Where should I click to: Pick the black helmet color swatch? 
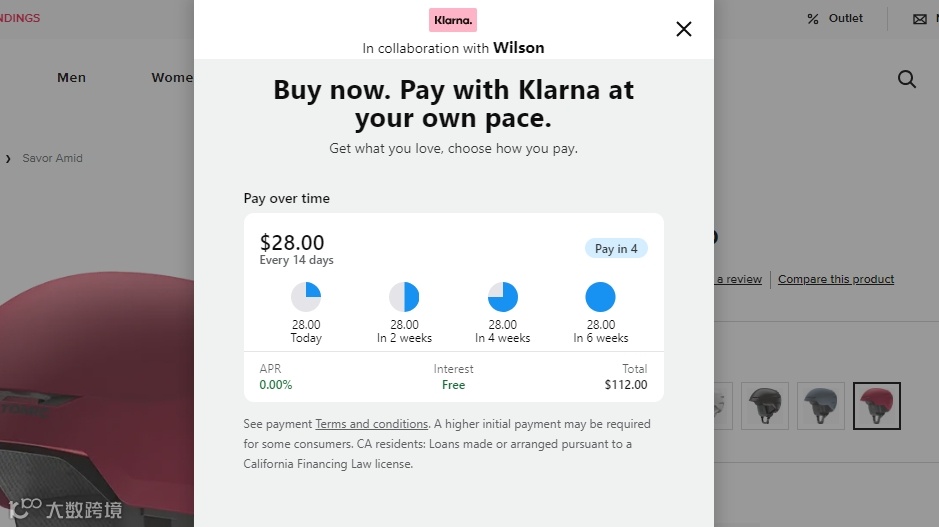click(765, 406)
